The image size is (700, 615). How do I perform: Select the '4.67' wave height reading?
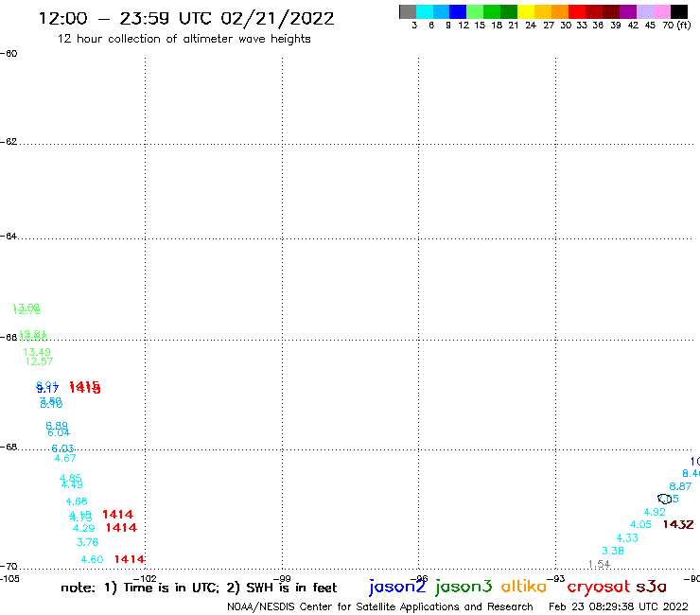click(65, 458)
